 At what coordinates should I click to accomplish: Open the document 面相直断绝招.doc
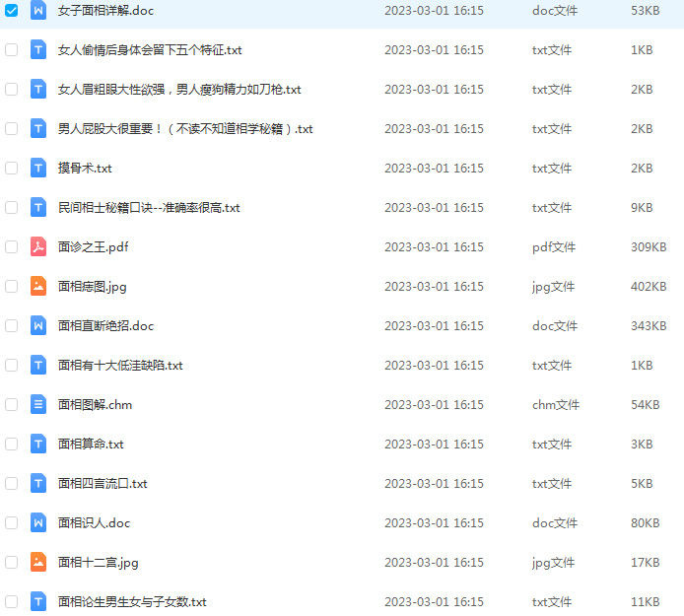pos(106,326)
